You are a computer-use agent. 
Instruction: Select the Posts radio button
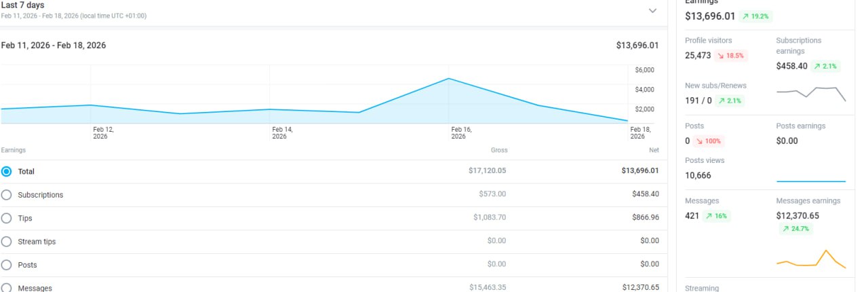(7, 265)
